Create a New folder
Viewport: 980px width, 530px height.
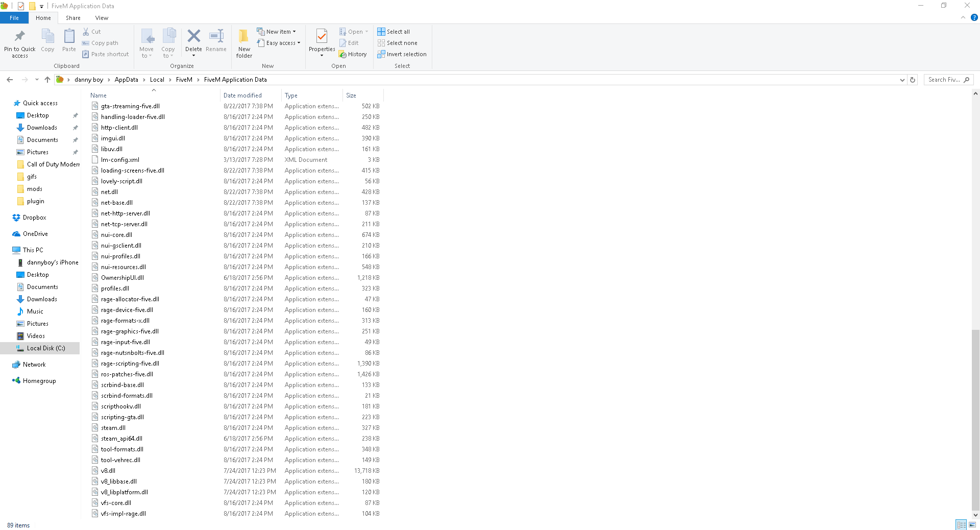click(x=244, y=43)
